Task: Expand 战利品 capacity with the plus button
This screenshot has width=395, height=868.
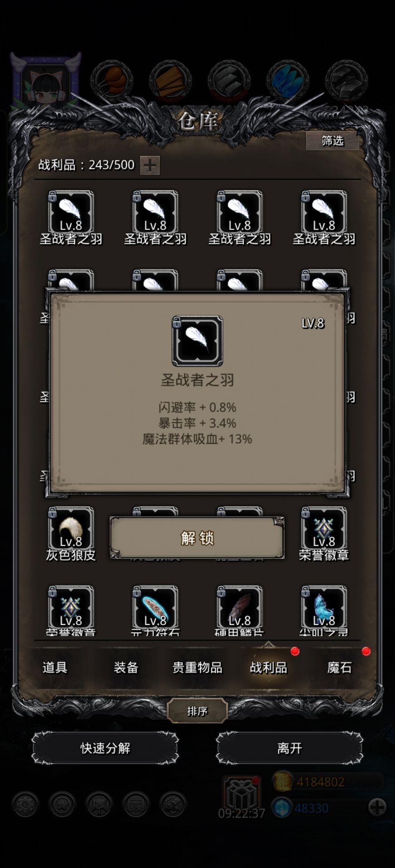Action: (x=150, y=165)
